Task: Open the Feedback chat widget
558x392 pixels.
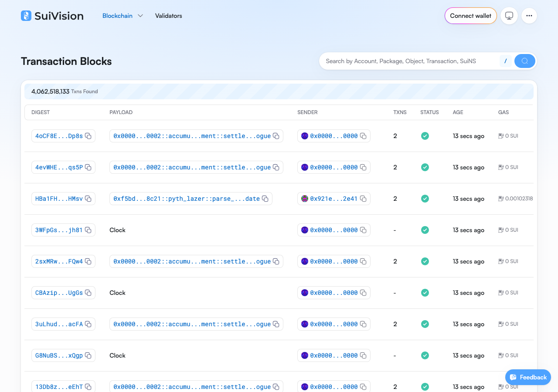Action: 528,377
